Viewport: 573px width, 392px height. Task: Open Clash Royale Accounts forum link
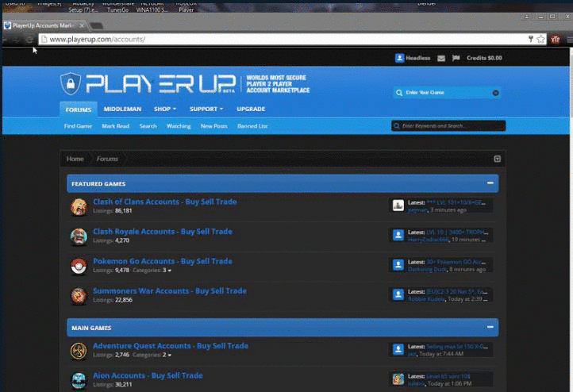pos(163,231)
